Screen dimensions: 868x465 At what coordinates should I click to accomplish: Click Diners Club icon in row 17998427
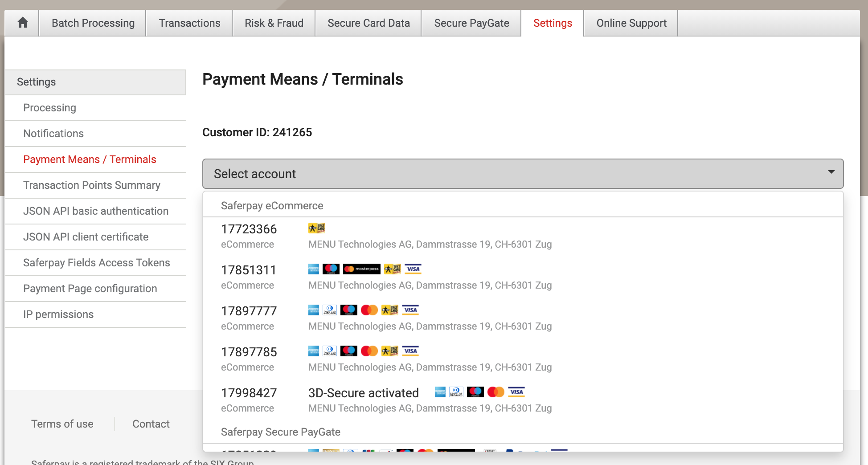point(456,392)
